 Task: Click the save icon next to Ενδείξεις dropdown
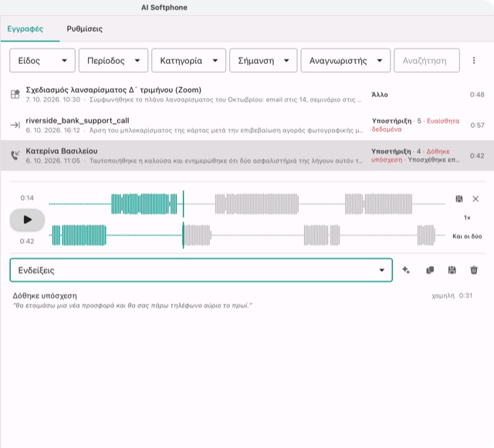[452, 270]
